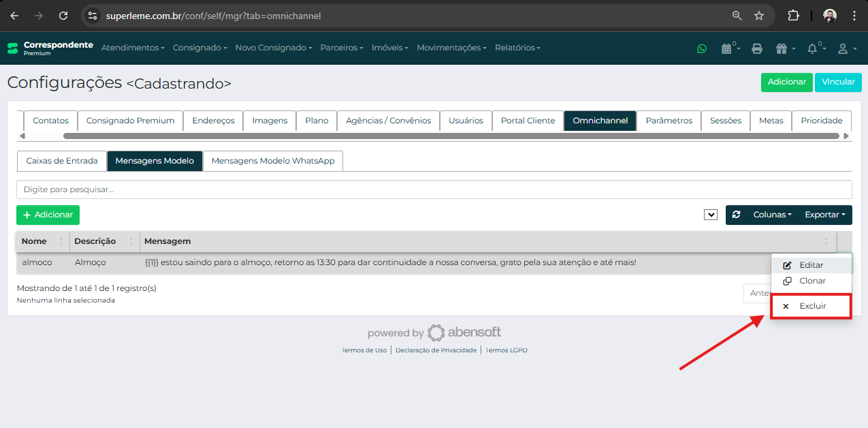Screen dimensions: 868x428
Task: Bookmark this page with star icon
Action: click(x=758, y=16)
